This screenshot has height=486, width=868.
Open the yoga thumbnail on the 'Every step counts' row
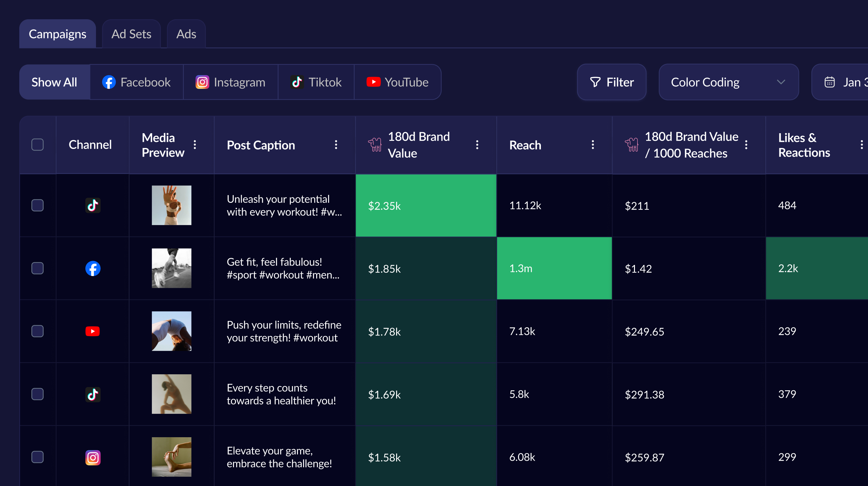[171, 394]
